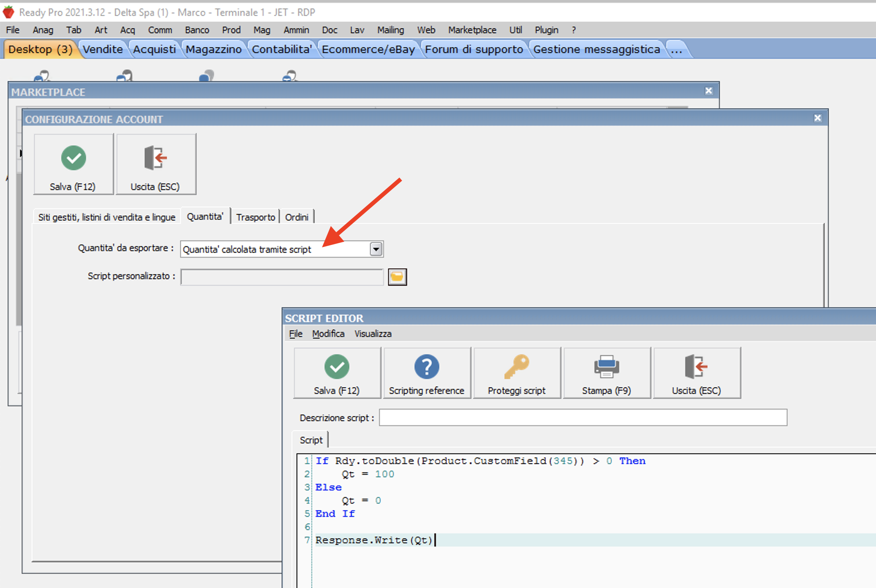Switch to the Contabilita' tab

click(282, 50)
